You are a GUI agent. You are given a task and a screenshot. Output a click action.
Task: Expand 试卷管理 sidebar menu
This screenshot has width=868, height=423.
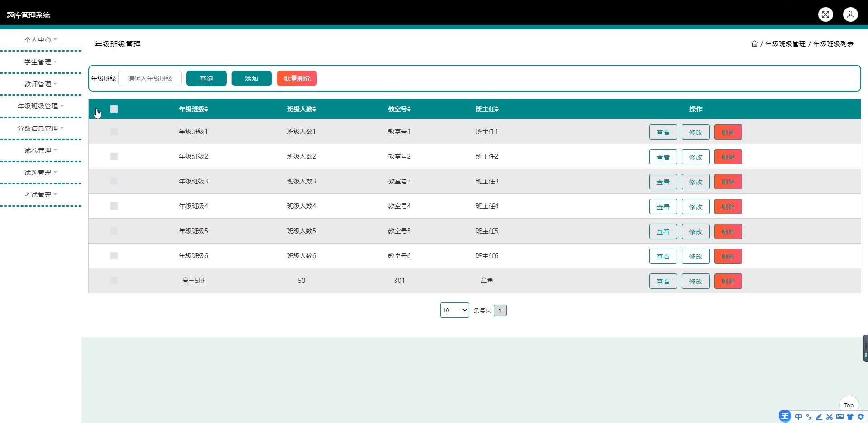pyautogui.click(x=41, y=150)
